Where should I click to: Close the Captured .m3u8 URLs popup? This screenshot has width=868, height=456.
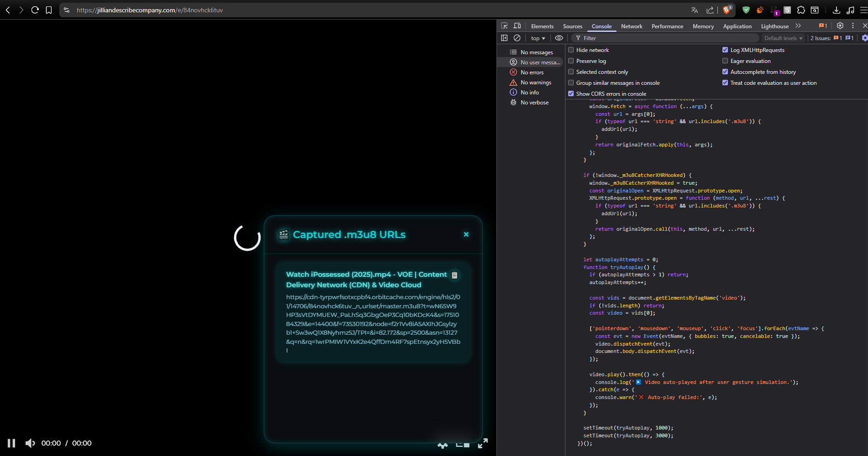coord(466,234)
